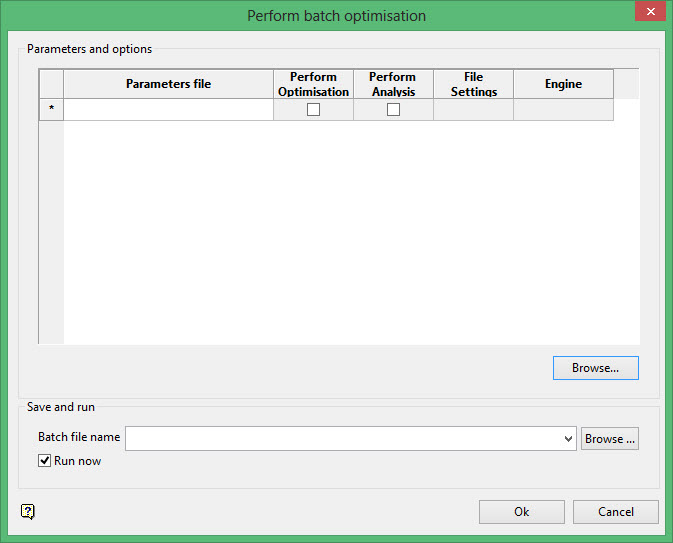Click the Parameters file cell in new row
Viewport: 673px width, 543px height.
168,109
